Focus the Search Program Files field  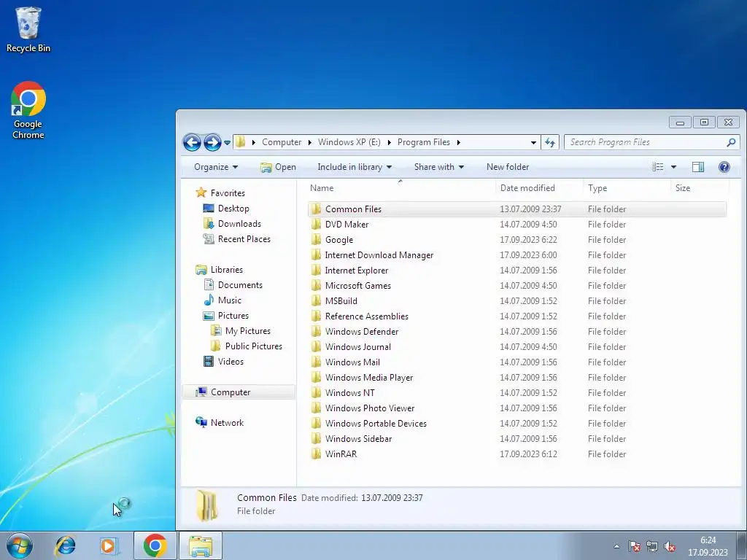pyautogui.click(x=651, y=142)
